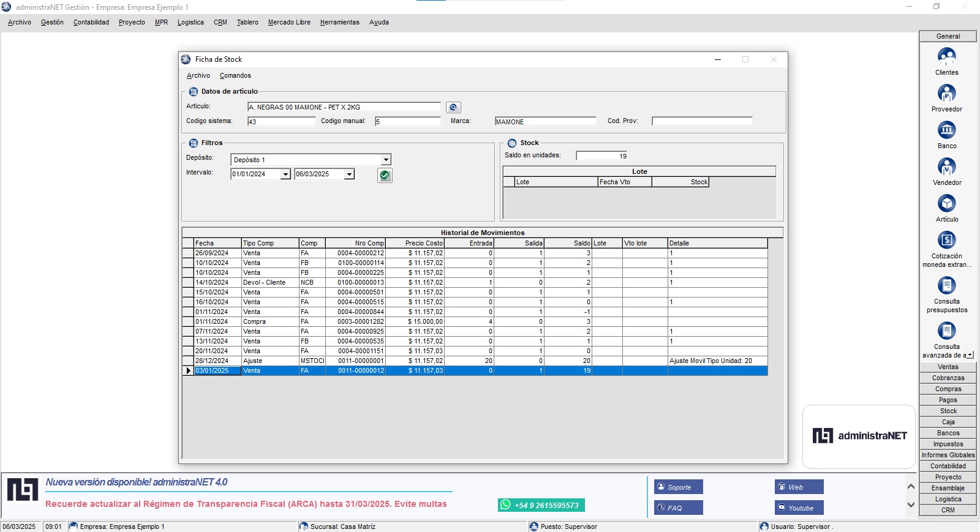Open Comandos menu in Ficha de Stock
This screenshot has width=980, height=532.
click(235, 75)
